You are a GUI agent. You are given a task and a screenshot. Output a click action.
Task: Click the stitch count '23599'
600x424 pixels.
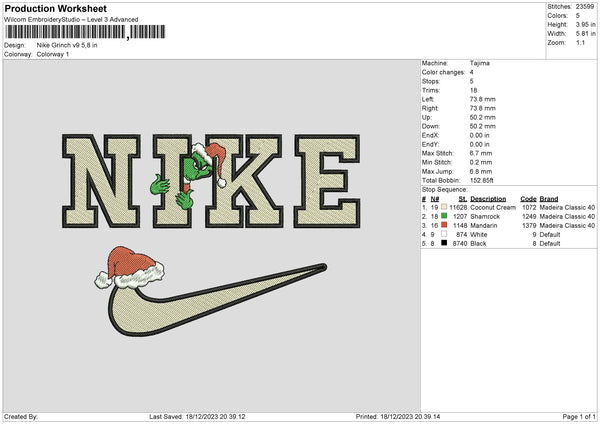coord(585,7)
